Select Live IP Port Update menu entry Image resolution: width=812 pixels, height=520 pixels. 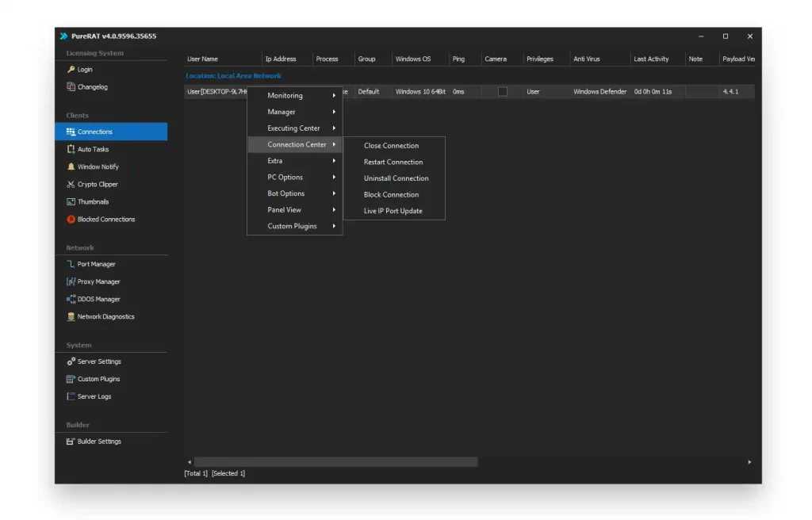point(393,212)
